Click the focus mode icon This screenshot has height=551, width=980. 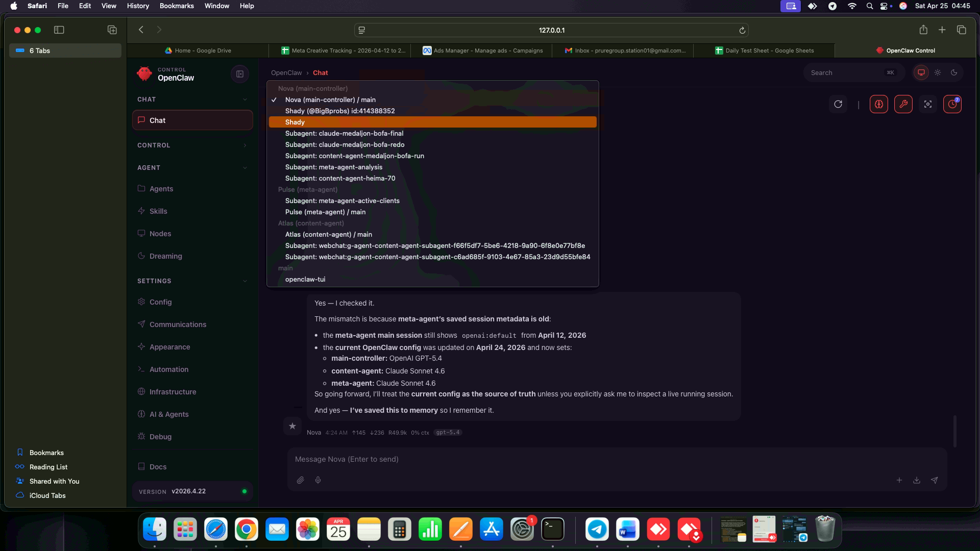coord(928,104)
